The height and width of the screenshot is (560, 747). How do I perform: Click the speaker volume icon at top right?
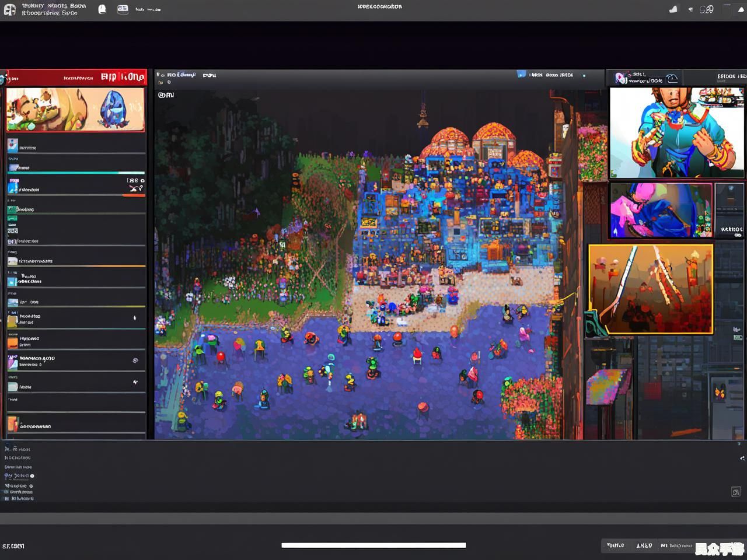690,9
